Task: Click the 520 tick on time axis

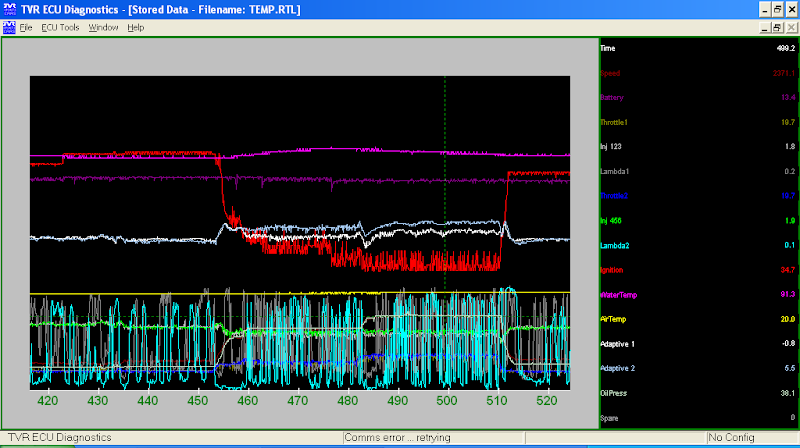Action: pyautogui.click(x=547, y=401)
